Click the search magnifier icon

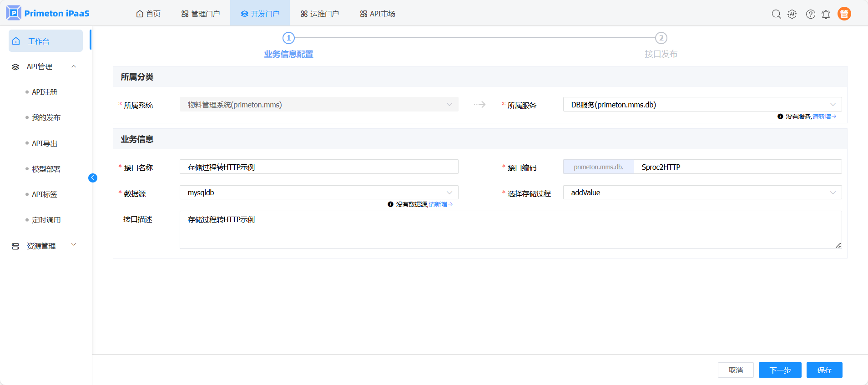click(776, 14)
